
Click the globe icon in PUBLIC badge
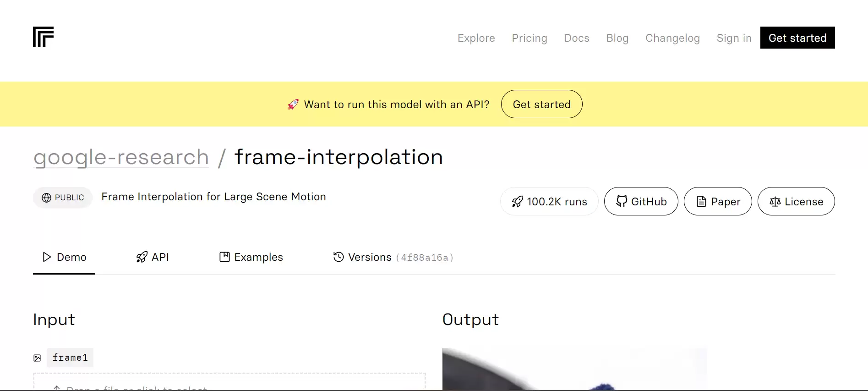[46, 198]
